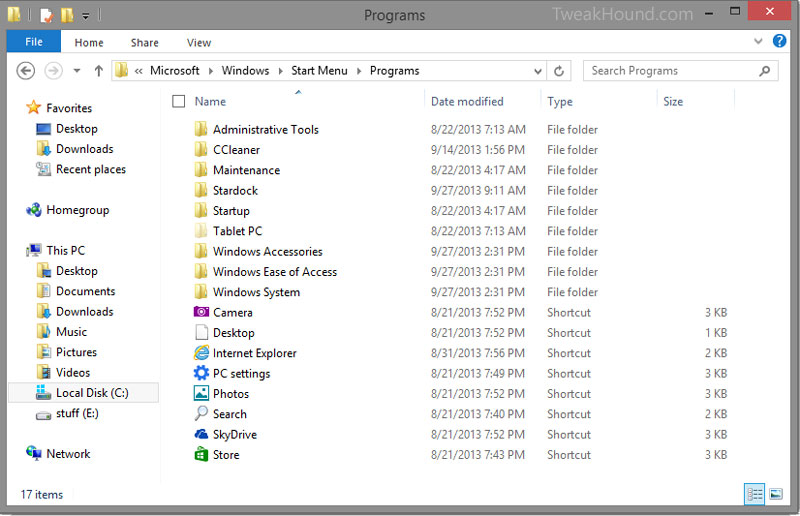Expand the address bar history dropdown

click(x=537, y=71)
